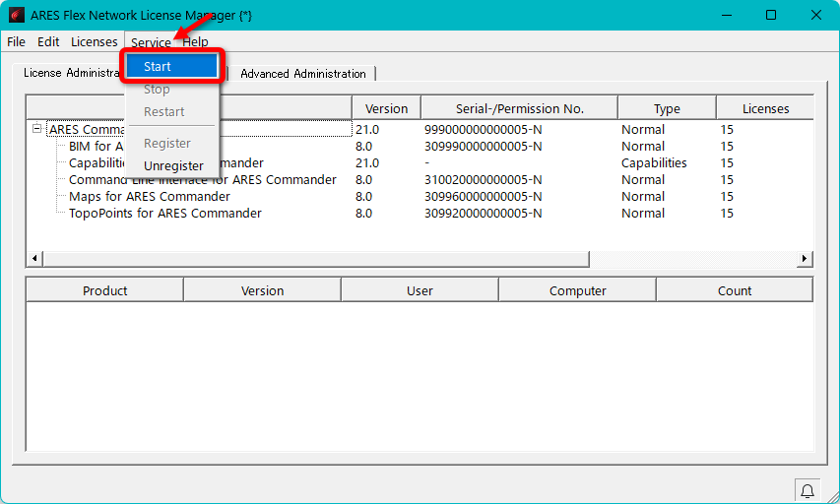This screenshot has height=504, width=840.
Task: Click Normal type in the Maps row
Action: coord(643,196)
